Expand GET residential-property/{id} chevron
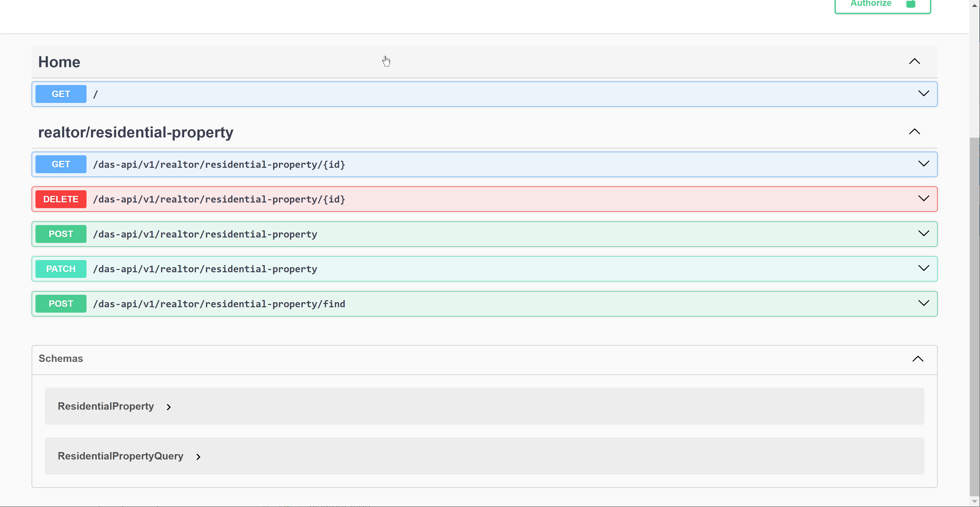The height and width of the screenshot is (507, 980). 924,164
